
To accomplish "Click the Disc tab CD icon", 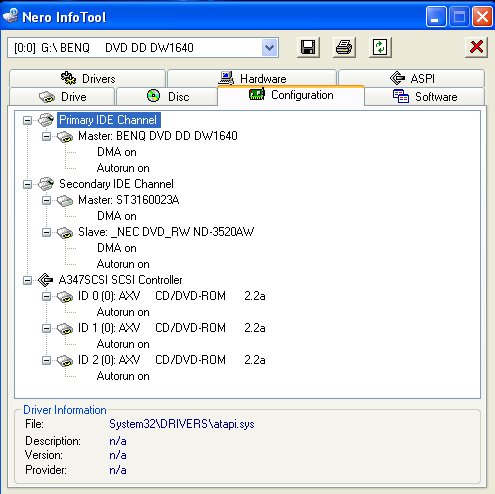I will 153,96.
